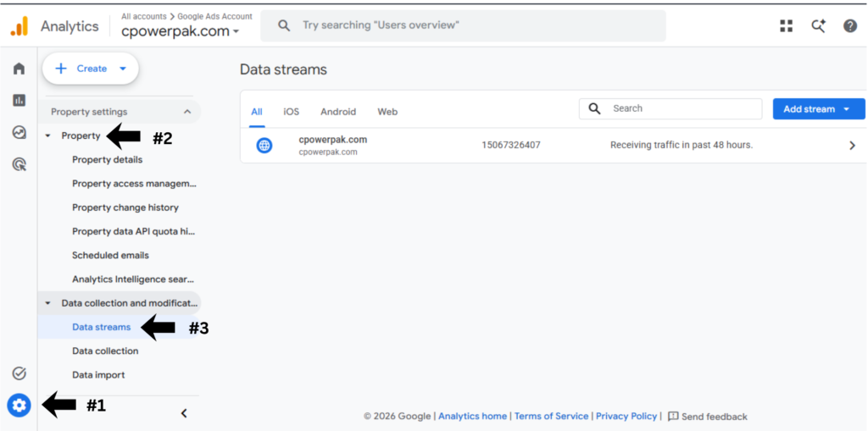Image resolution: width=868 pixels, height=431 pixels.
Task: Open Property details
Action: point(108,160)
